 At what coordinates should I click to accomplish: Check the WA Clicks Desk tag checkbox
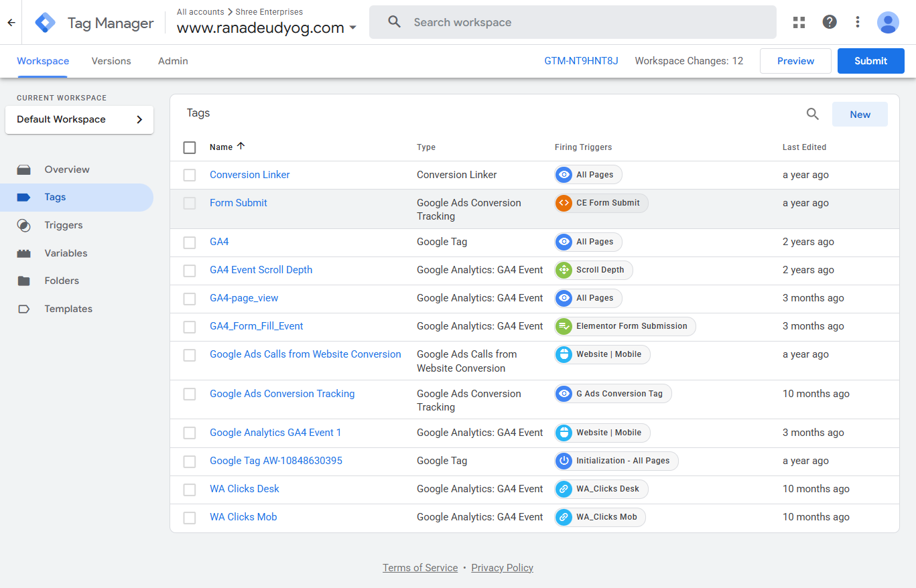point(190,490)
